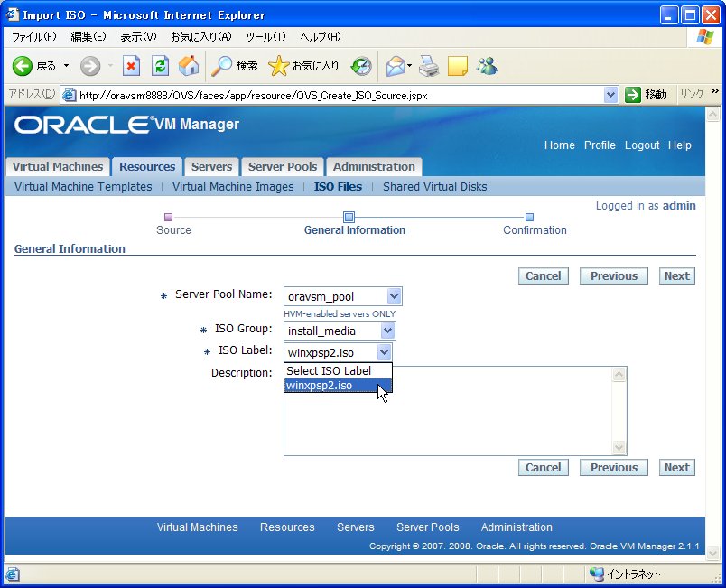Open the address bar dropdown arrow

tap(611, 95)
